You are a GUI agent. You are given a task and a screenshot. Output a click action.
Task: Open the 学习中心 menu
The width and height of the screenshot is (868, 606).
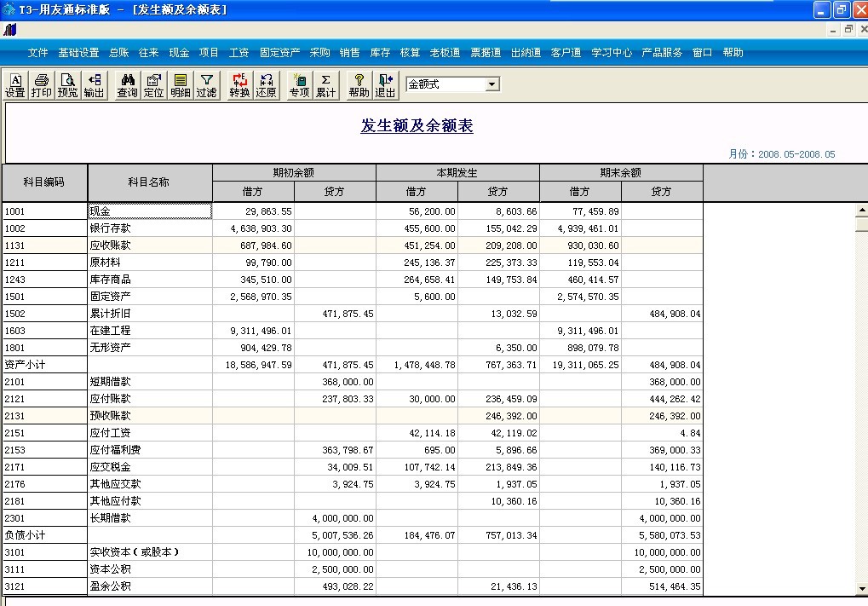[x=612, y=53]
